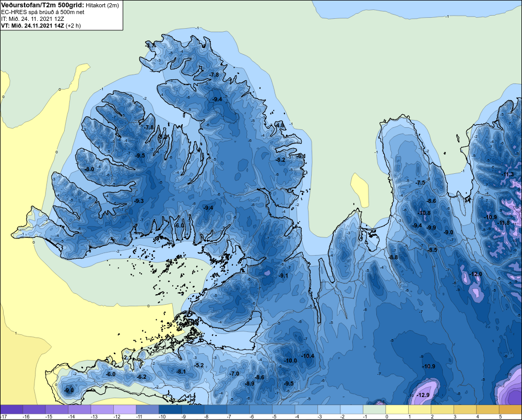The height and width of the screenshot is (420, 522).
Task: Click the -8.9 temperature label
Action: (250, 383)
